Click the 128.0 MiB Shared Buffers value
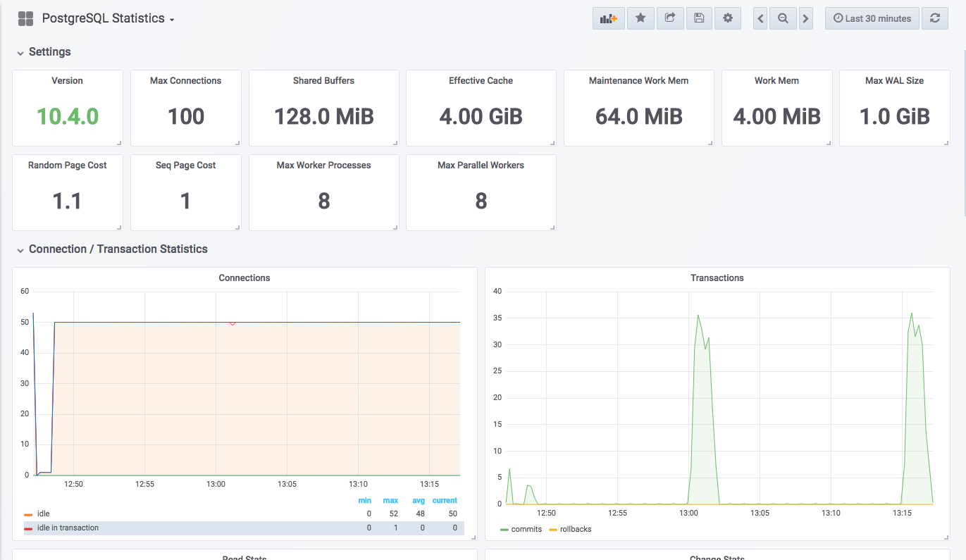The height and width of the screenshot is (560, 966). click(x=324, y=116)
